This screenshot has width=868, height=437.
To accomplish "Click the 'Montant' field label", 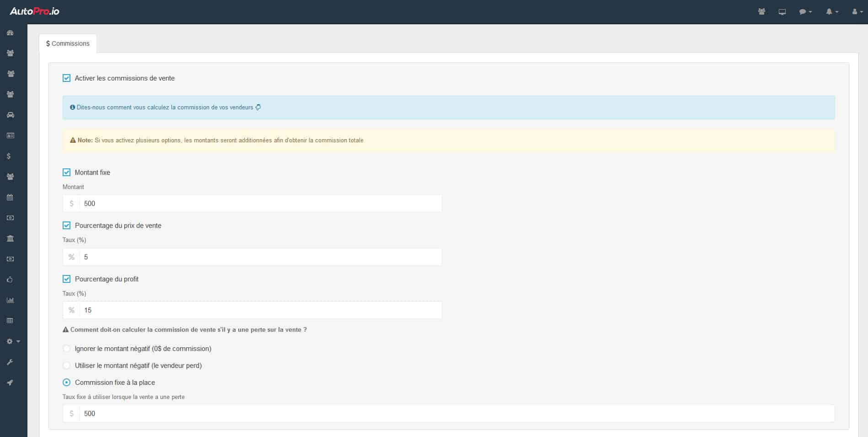I will tap(73, 187).
